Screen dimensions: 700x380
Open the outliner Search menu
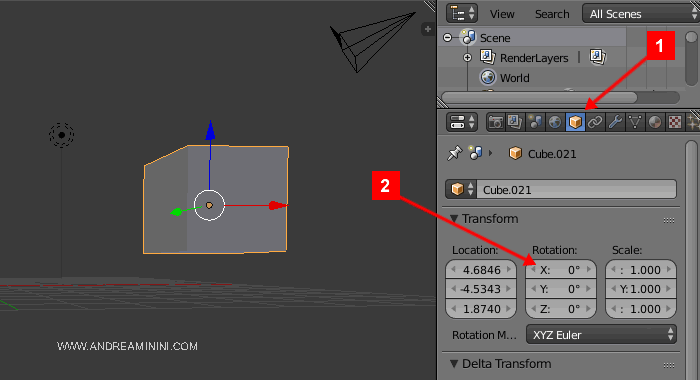click(552, 14)
